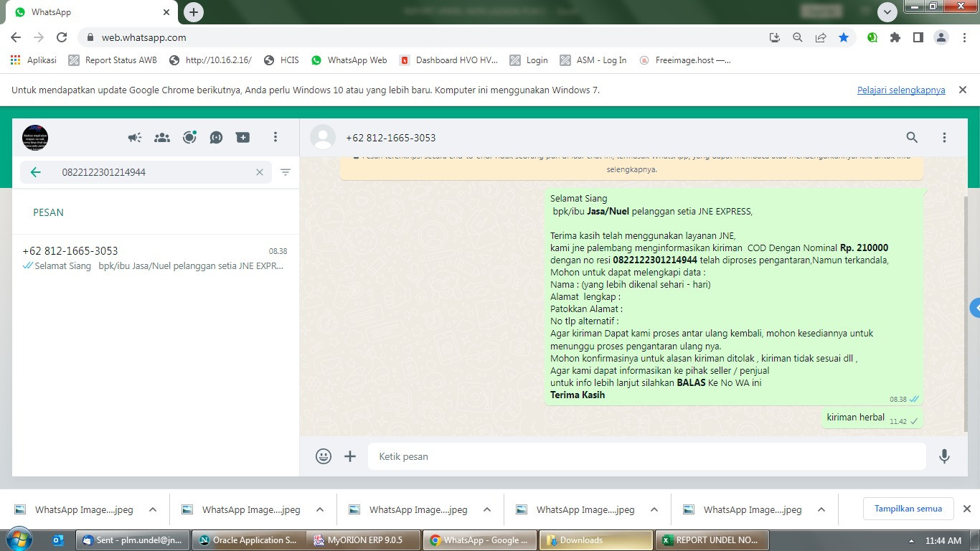Open contact avatar in the chat header

point(323,137)
